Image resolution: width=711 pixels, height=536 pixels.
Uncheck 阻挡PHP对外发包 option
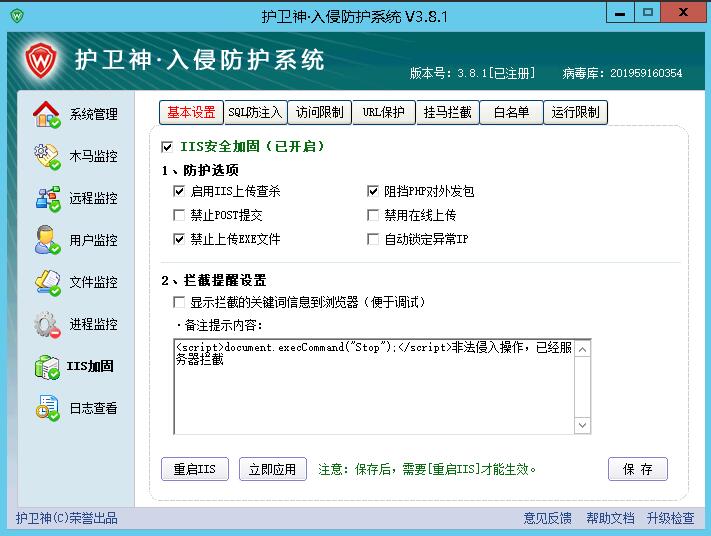[373, 191]
